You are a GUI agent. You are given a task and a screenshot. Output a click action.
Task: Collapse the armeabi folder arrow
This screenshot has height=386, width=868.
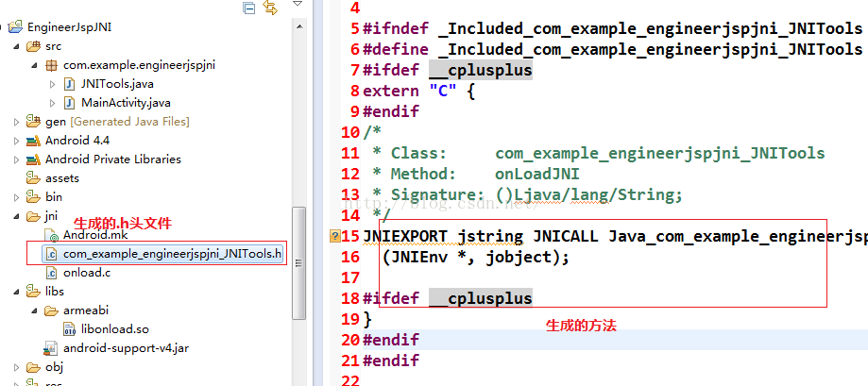pos(34,310)
